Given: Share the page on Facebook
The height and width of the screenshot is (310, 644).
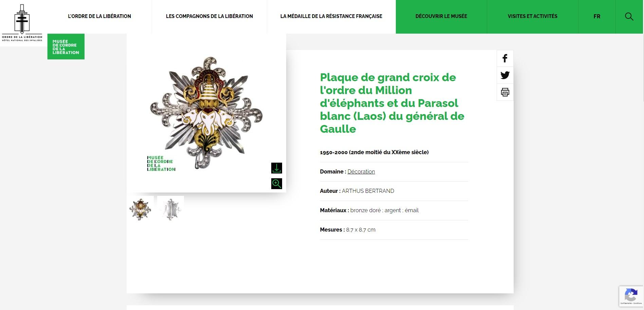Looking at the screenshot, I should coord(505,58).
